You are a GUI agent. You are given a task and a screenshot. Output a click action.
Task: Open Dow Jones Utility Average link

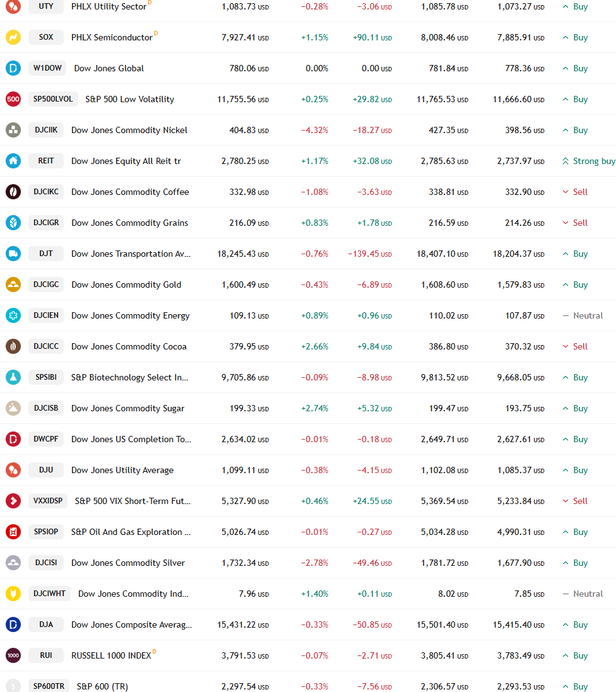coord(122,470)
